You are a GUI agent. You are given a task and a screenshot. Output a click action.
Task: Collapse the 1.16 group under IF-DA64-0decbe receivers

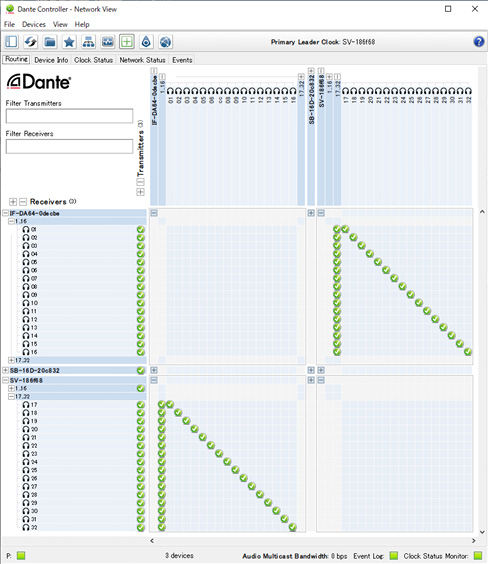click(x=12, y=221)
